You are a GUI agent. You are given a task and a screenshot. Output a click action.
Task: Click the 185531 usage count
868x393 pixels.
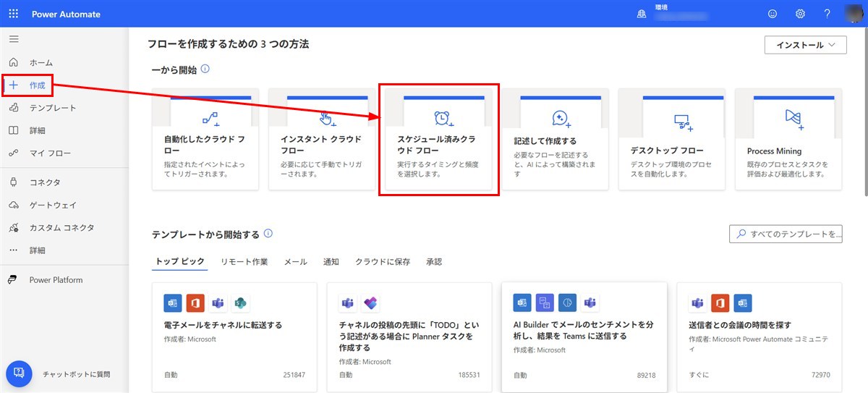[469, 375]
